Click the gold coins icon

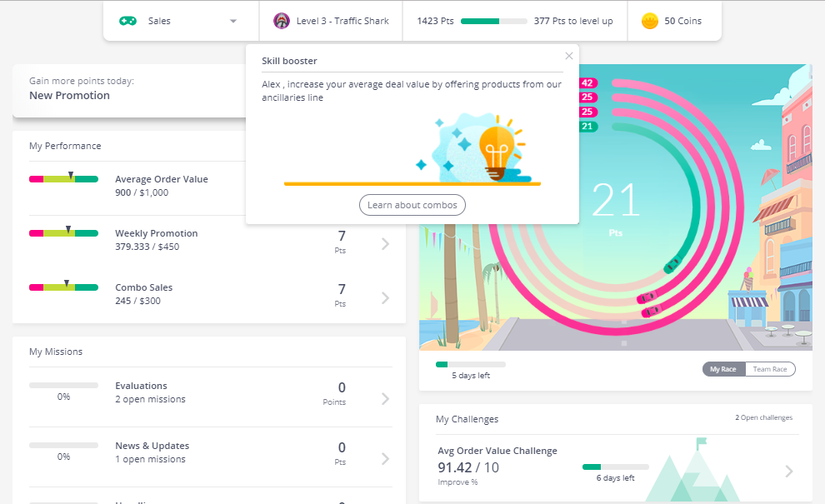[650, 21]
